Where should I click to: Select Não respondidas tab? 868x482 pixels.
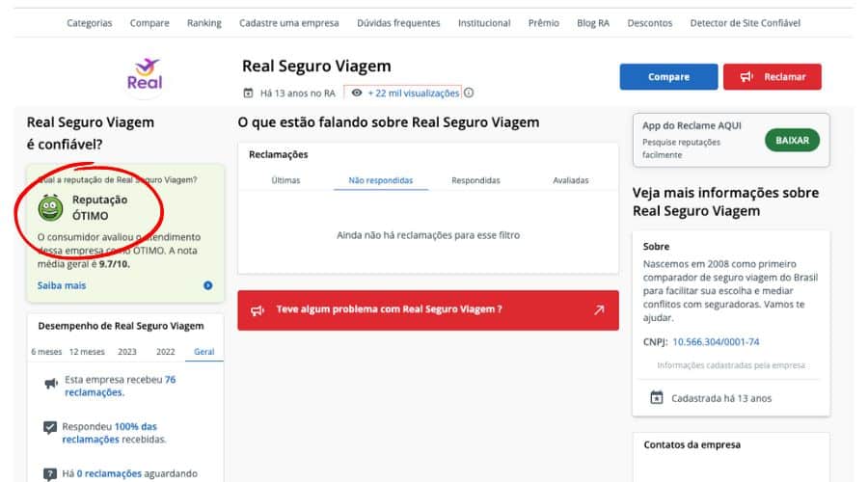pos(381,180)
